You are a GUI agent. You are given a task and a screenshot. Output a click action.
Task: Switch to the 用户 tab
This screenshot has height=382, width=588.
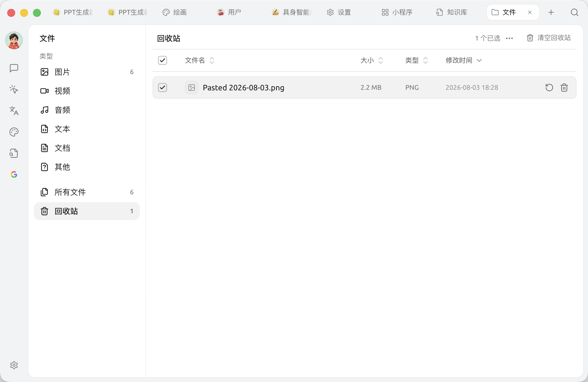229,12
